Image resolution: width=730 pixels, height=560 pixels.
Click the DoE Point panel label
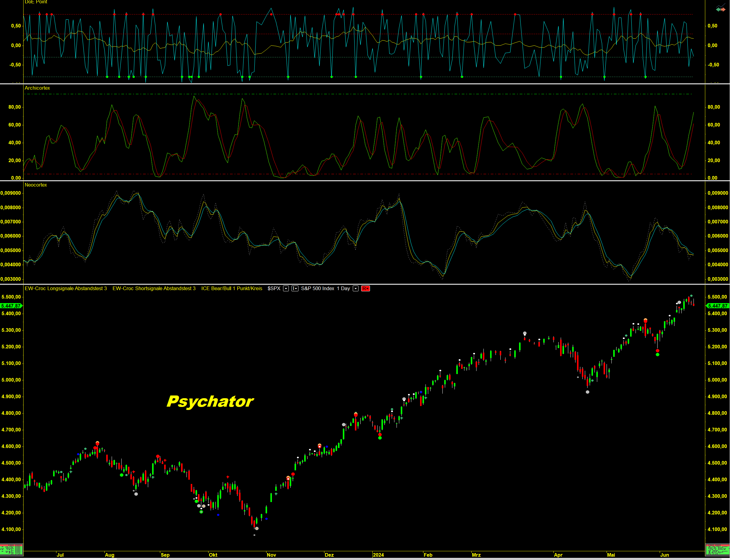(x=36, y=2)
